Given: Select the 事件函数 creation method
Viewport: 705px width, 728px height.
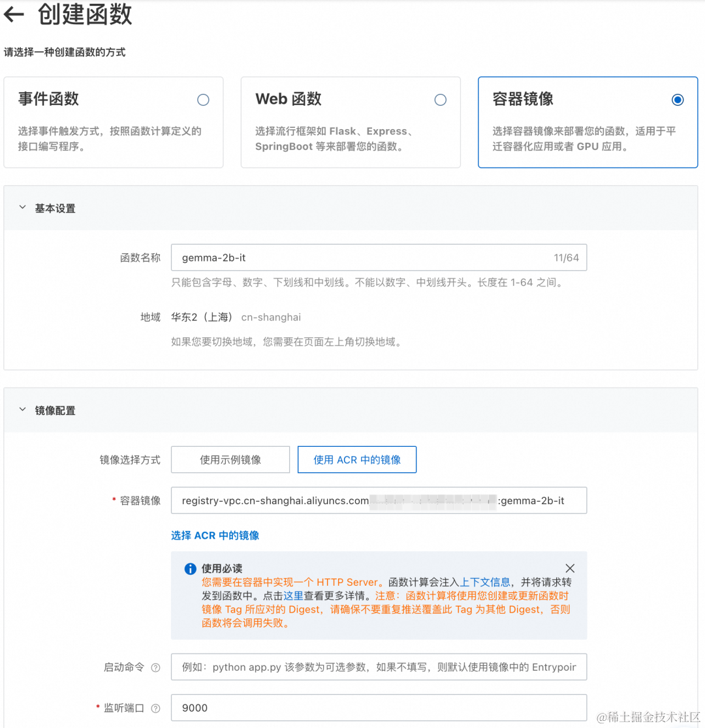Looking at the screenshot, I should coord(203,99).
